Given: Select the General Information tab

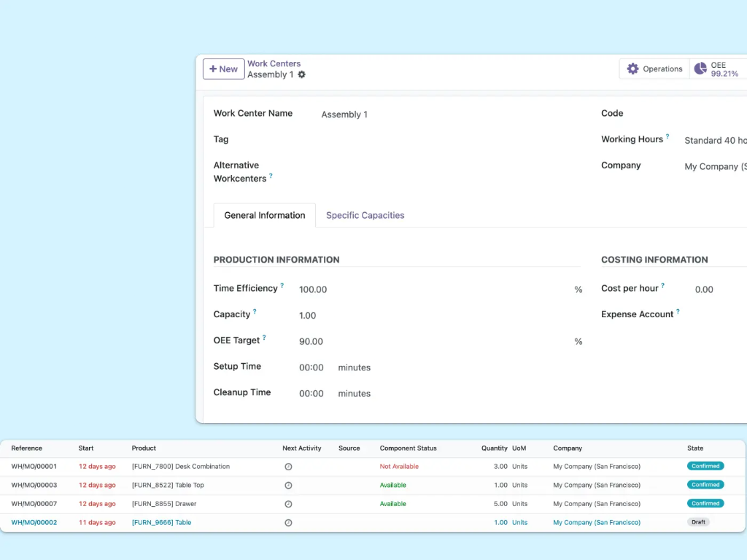Looking at the screenshot, I should click(x=264, y=215).
